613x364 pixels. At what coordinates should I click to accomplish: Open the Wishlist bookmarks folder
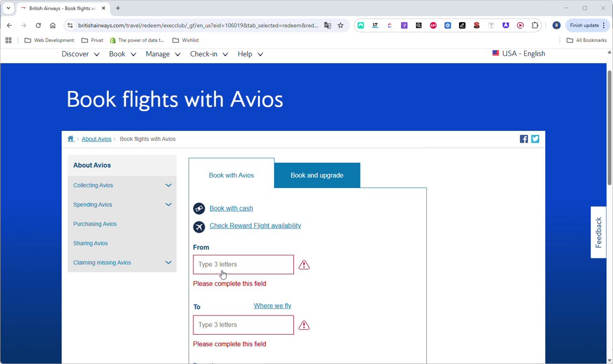point(186,40)
